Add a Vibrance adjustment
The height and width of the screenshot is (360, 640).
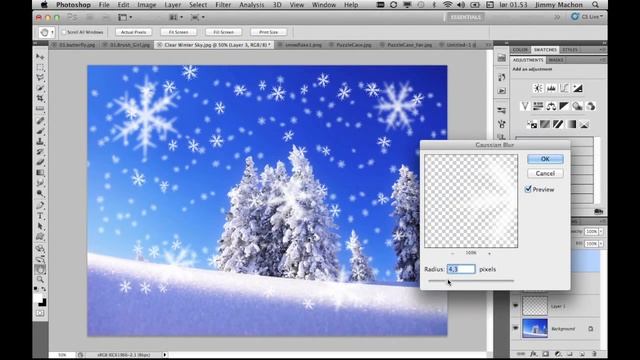(x=525, y=106)
